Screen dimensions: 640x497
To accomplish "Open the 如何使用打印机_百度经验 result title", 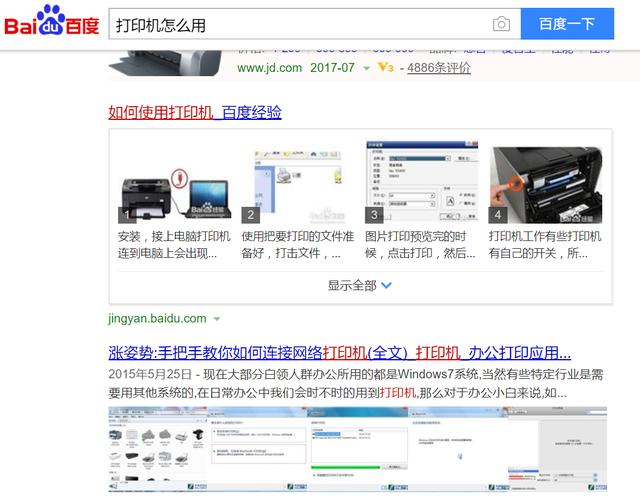I will (195, 112).
